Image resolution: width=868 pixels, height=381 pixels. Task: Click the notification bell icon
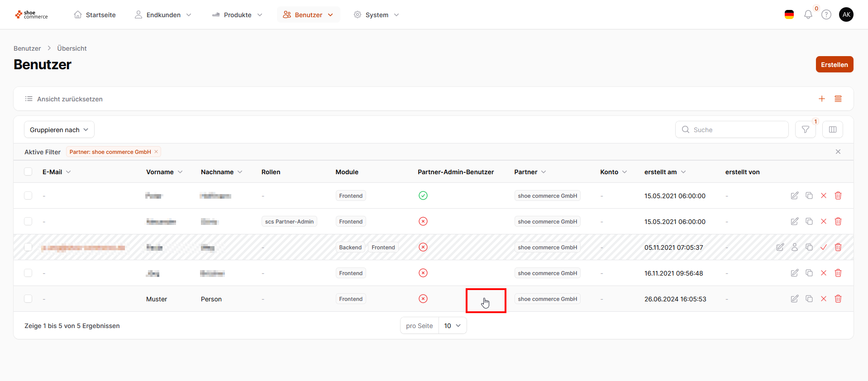808,15
